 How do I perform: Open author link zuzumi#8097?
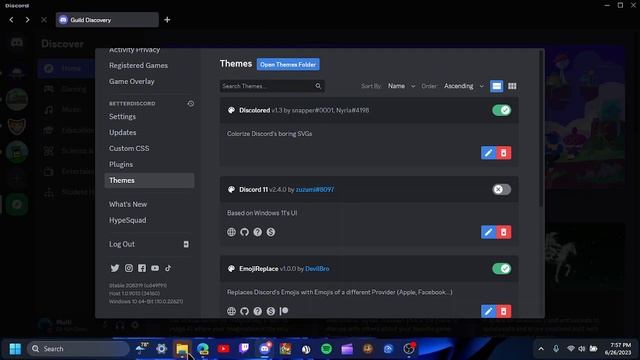coord(315,189)
